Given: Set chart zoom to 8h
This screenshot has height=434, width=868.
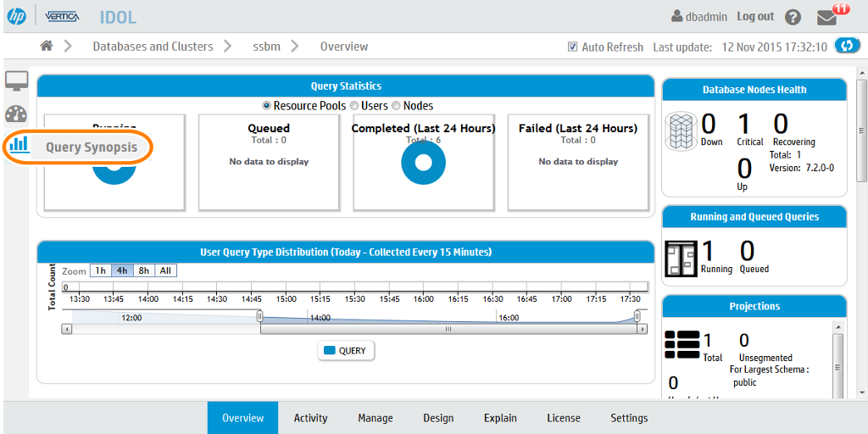Looking at the screenshot, I should (143, 270).
